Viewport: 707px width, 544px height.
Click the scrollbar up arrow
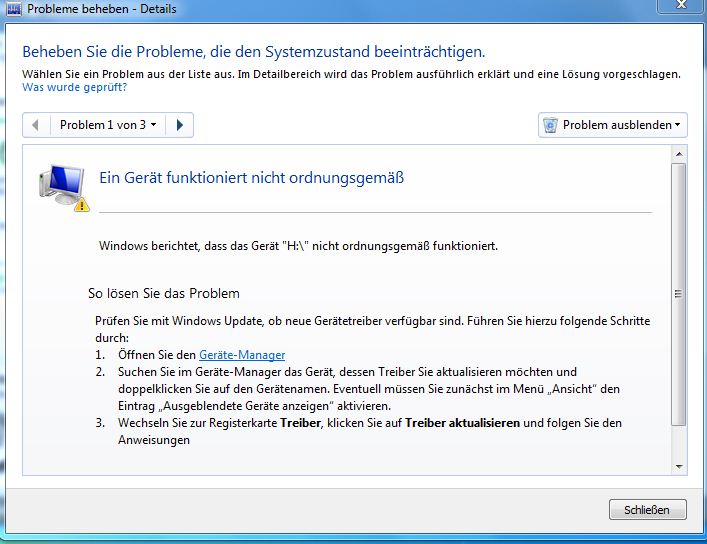pos(679,154)
